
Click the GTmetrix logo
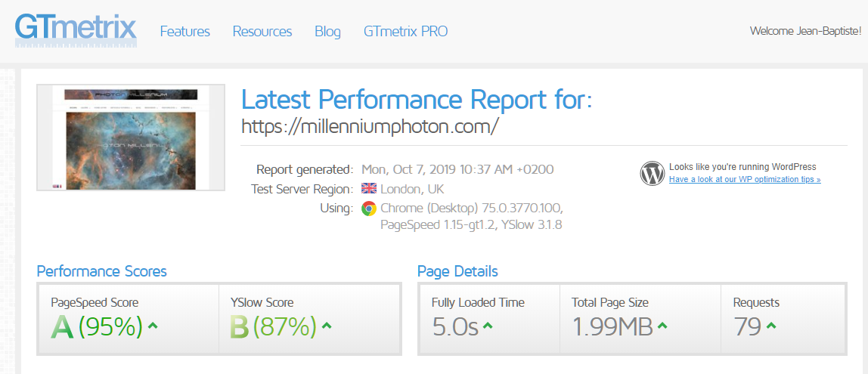pos(76,30)
